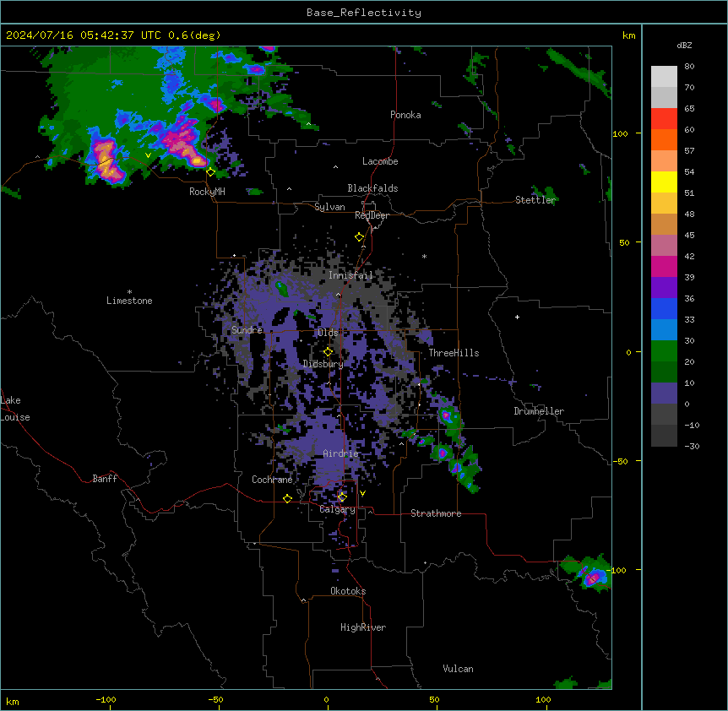
Task: Click the Lacombe city label
Action: [x=380, y=161]
